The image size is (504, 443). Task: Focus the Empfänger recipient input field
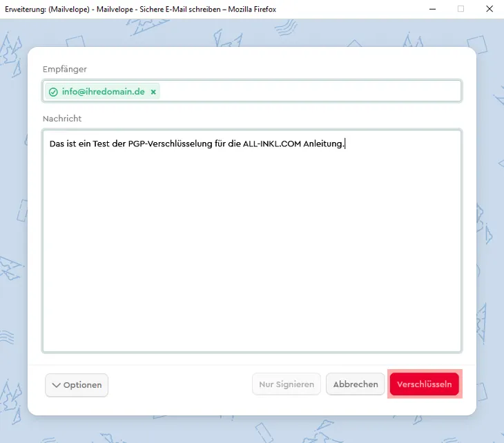pos(252,91)
